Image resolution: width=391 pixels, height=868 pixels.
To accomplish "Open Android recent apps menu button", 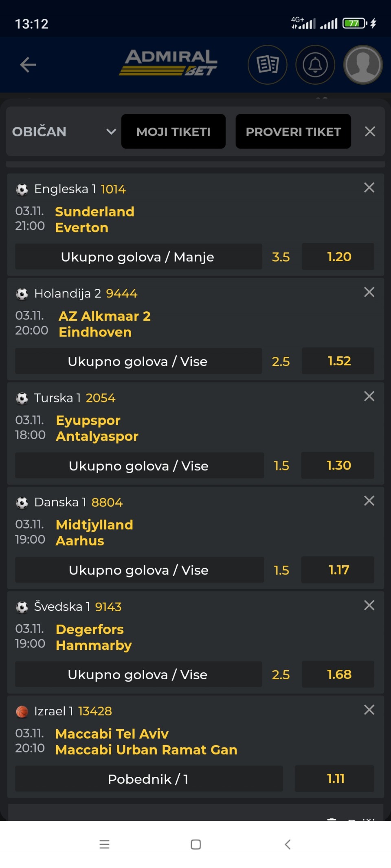I will point(104,844).
